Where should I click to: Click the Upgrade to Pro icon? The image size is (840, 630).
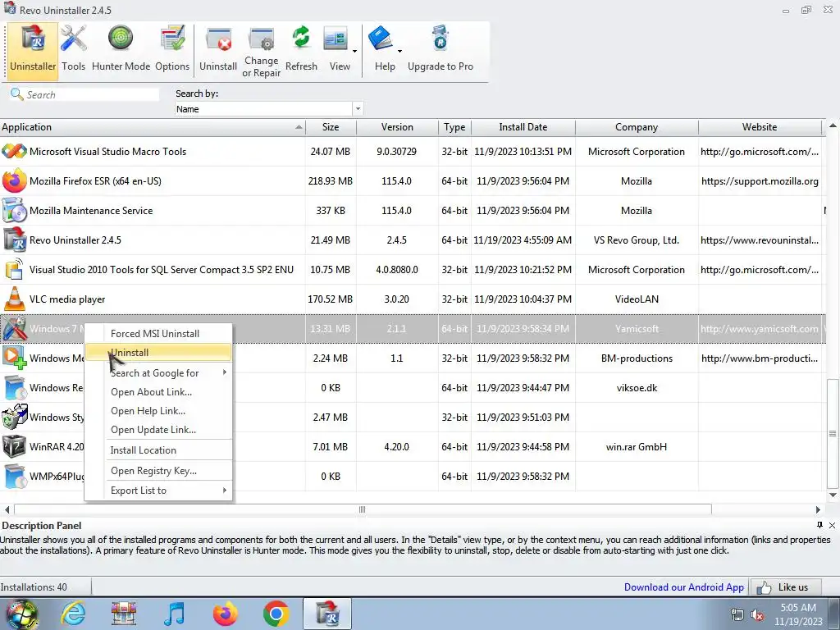pos(441,50)
